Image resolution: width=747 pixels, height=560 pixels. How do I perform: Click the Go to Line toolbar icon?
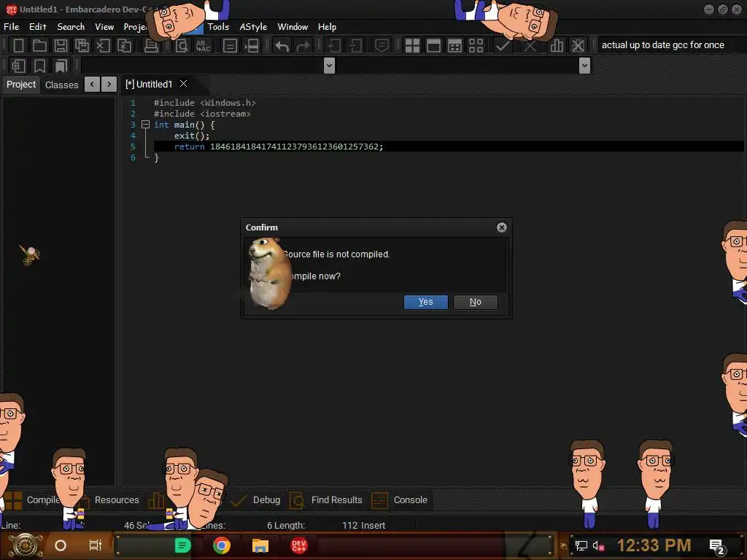tap(230, 46)
